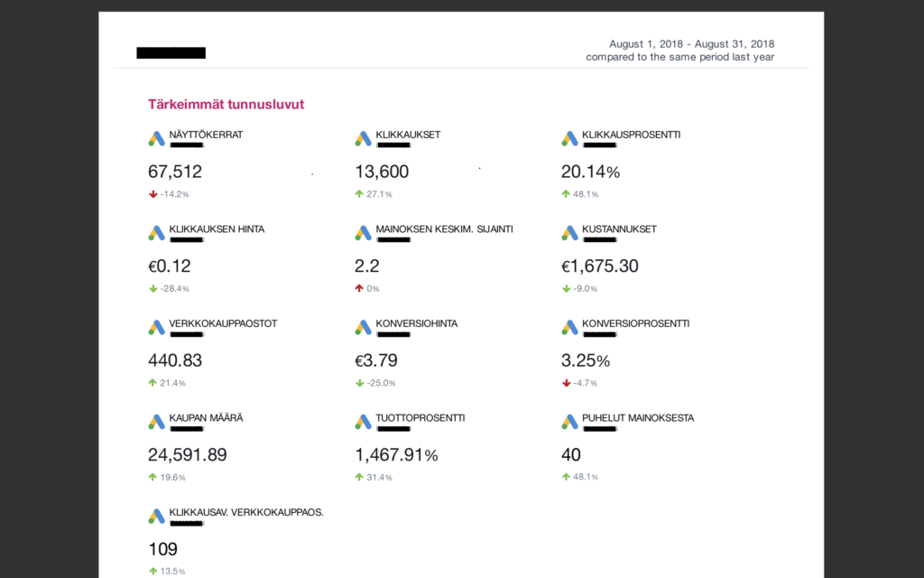Click the conversion cost value €3.79
Image resolution: width=924 pixels, height=578 pixels.
(376, 360)
